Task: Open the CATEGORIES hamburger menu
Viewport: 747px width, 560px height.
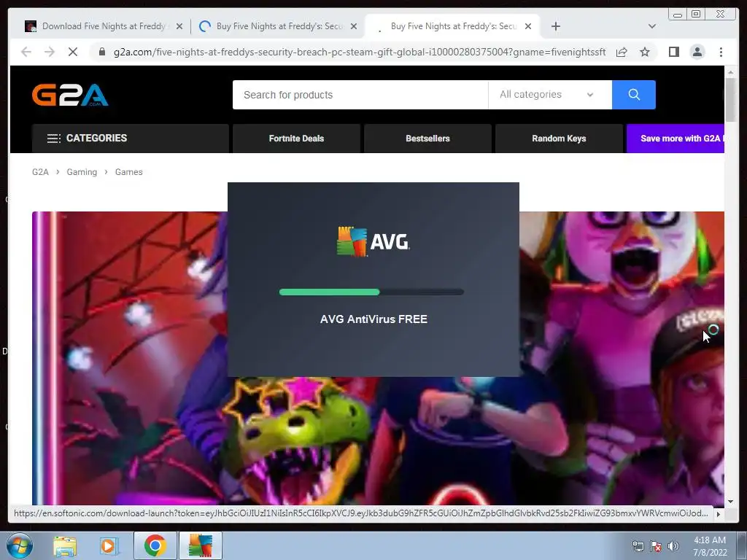Action: click(130, 138)
